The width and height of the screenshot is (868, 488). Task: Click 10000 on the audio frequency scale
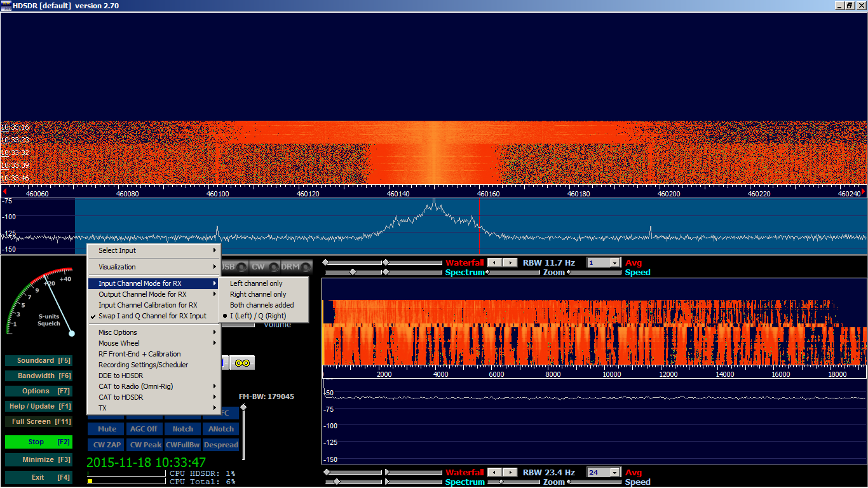[x=611, y=374]
